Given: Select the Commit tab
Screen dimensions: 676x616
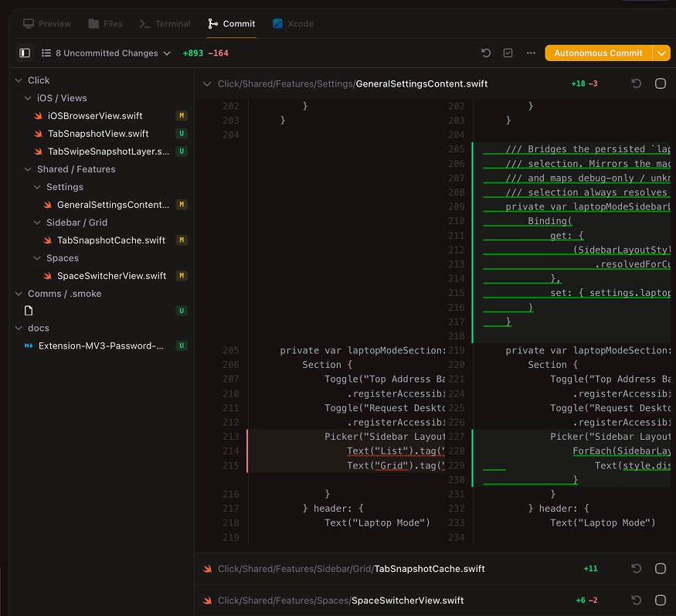Looking at the screenshot, I should coord(232,24).
